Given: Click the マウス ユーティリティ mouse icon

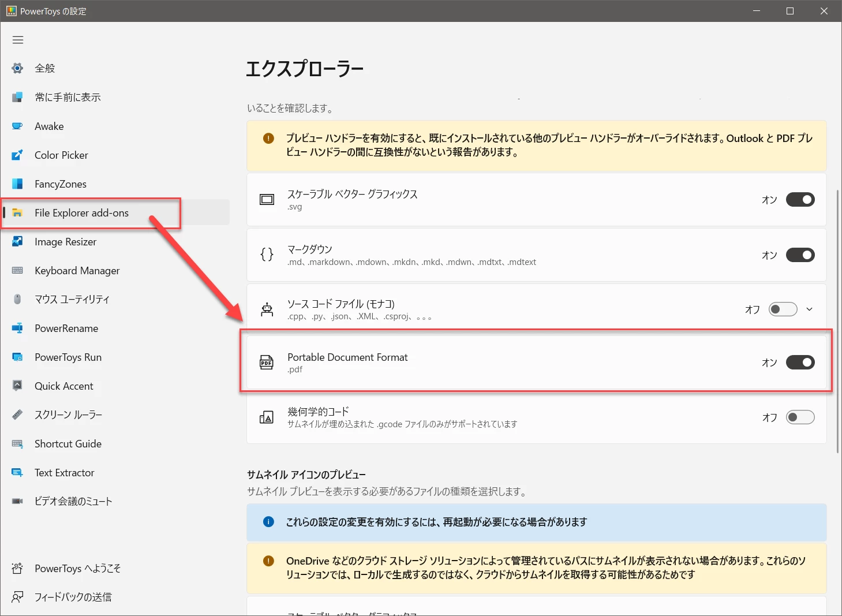Looking at the screenshot, I should point(17,299).
